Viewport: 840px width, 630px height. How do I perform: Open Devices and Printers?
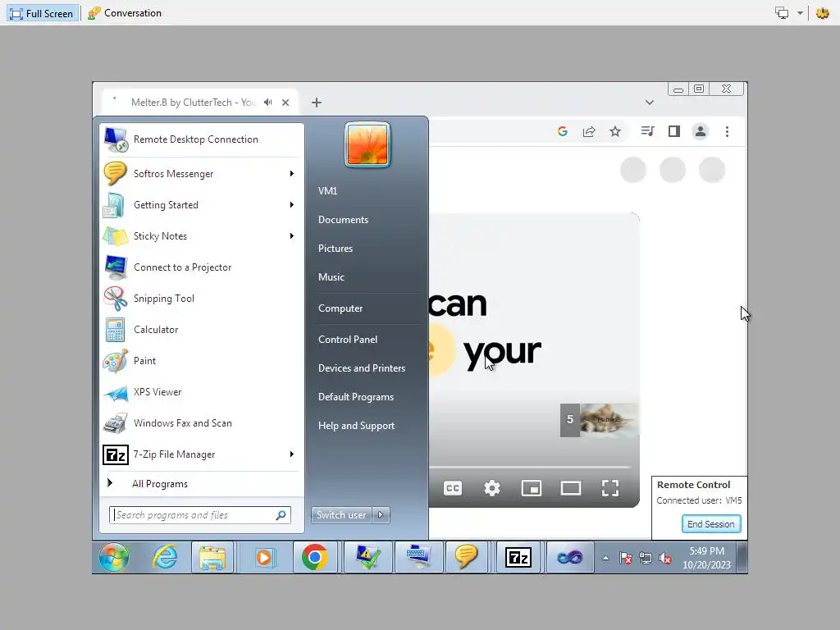click(362, 368)
